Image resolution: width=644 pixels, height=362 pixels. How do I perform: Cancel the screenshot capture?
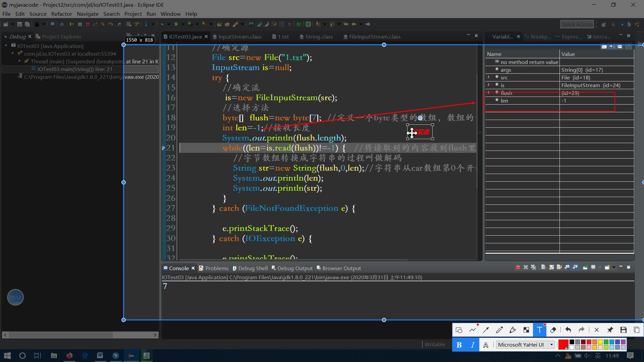point(596,330)
